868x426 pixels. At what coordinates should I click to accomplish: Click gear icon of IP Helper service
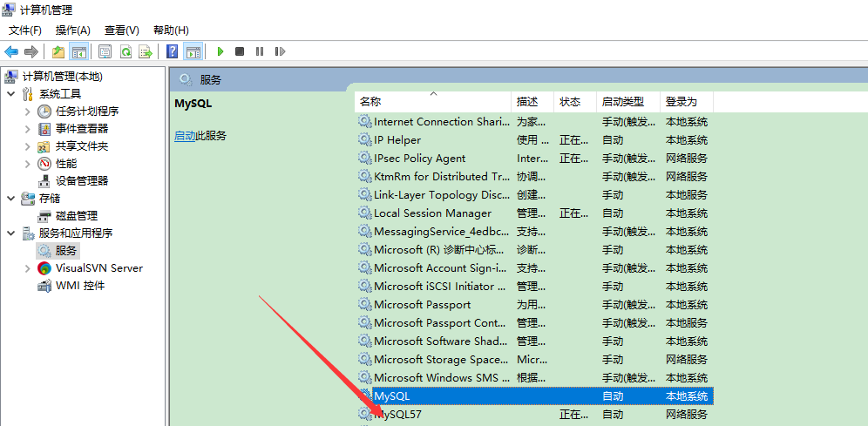(x=364, y=140)
